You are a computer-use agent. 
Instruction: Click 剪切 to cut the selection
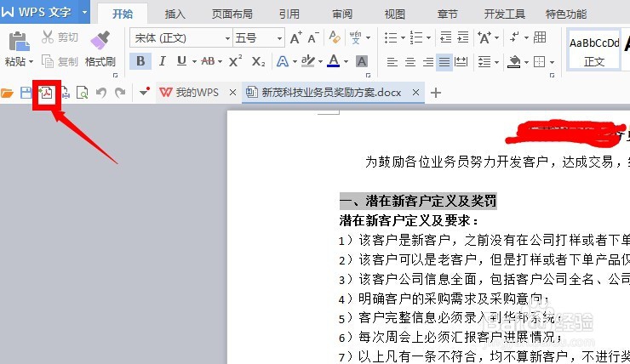[60, 37]
